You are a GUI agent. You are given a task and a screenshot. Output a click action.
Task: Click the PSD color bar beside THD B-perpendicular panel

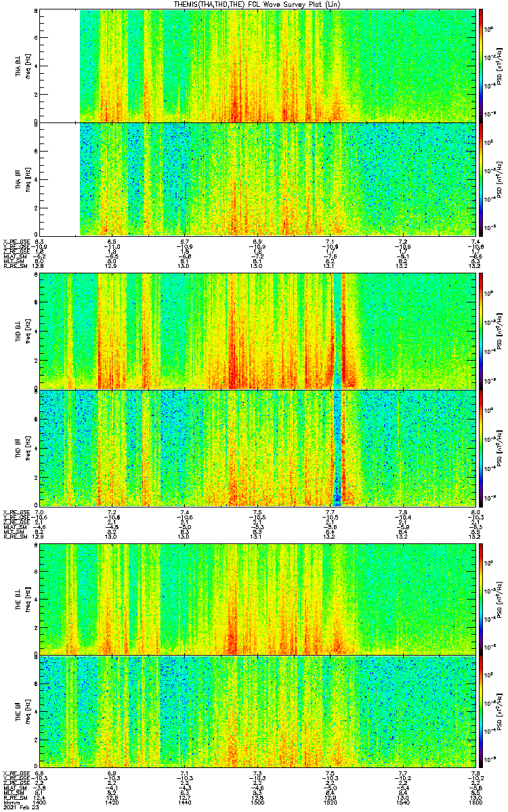tap(482, 330)
